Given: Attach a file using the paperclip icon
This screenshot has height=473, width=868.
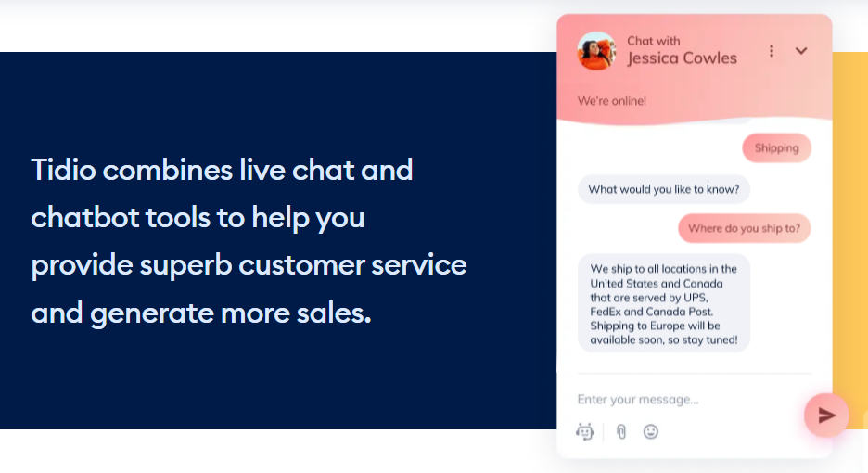Looking at the screenshot, I should (621, 431).
